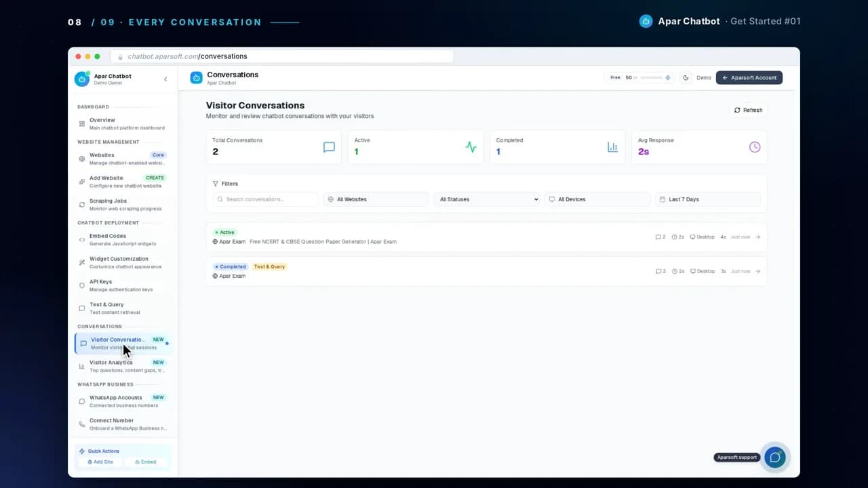Go to Add Website page
This screenshot has width=868, height=488.
pos(122,182)
